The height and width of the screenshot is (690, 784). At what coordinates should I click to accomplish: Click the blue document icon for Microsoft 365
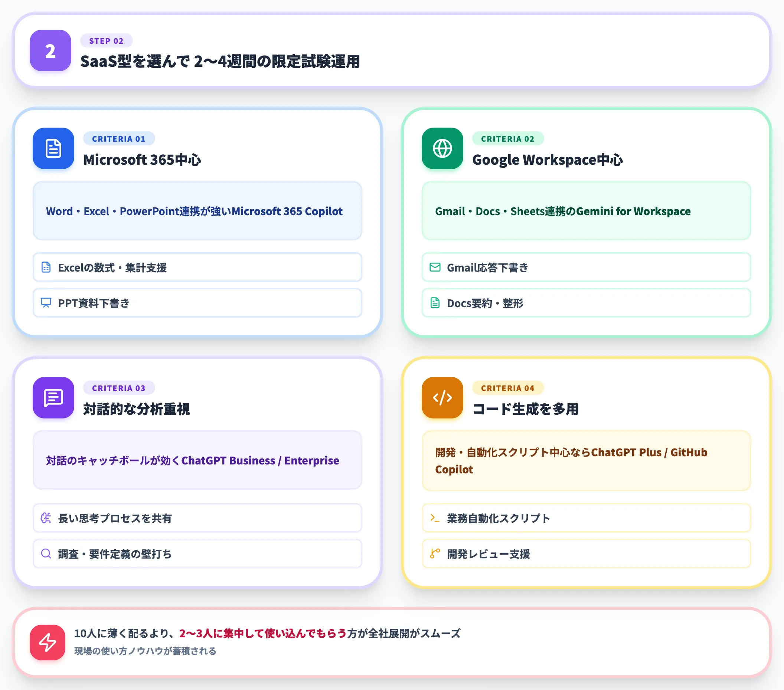pyautogui.click(x=53, y=148)
